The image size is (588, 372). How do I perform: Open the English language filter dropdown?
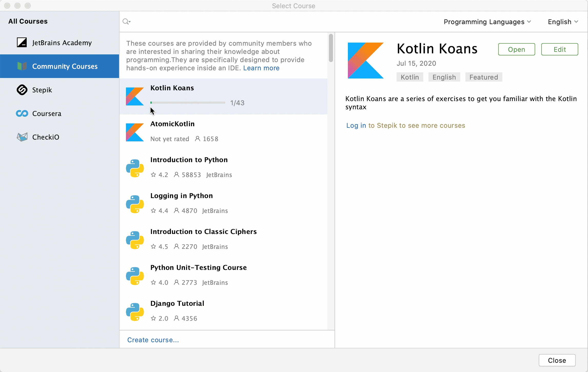point(563,22)
